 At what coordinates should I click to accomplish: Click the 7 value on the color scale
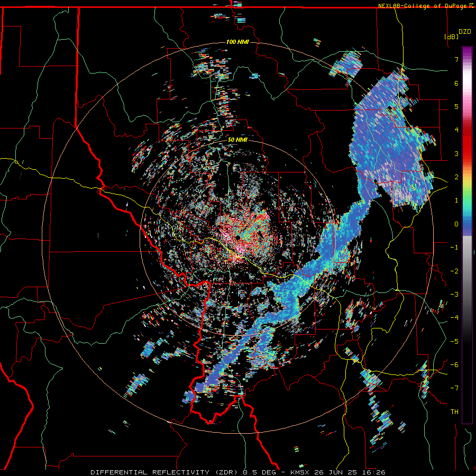[456, 59]
